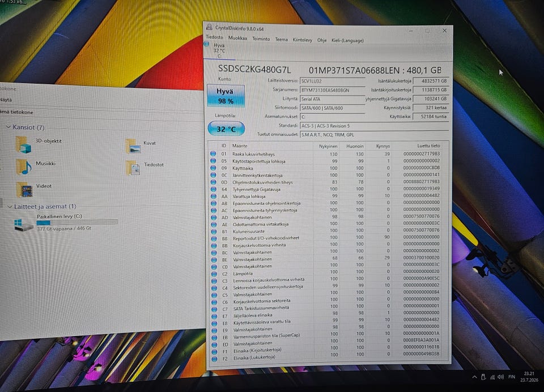
Task: Click the 32 °C temperature button
Action: [226, 129]
